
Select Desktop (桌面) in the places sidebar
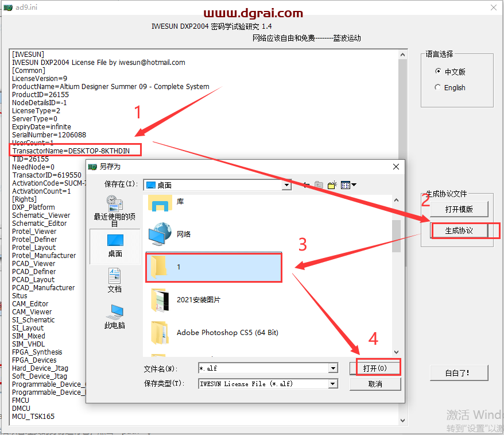point(115,245)
